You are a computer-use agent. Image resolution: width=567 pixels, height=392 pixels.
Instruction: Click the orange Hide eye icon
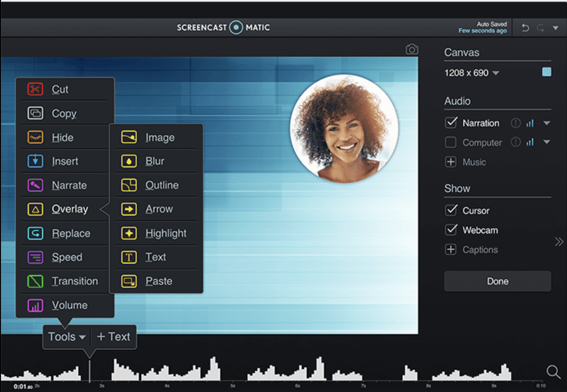click(x=35, y=137)
